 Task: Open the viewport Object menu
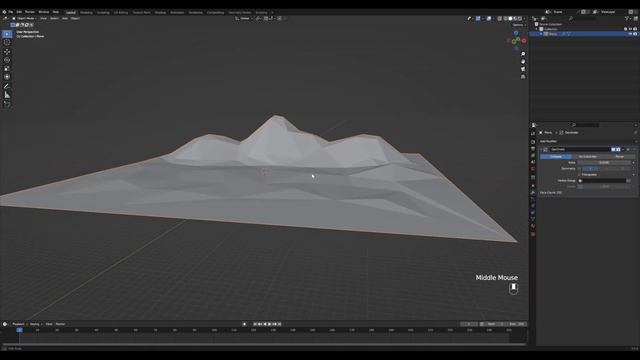tap(75, 18)
